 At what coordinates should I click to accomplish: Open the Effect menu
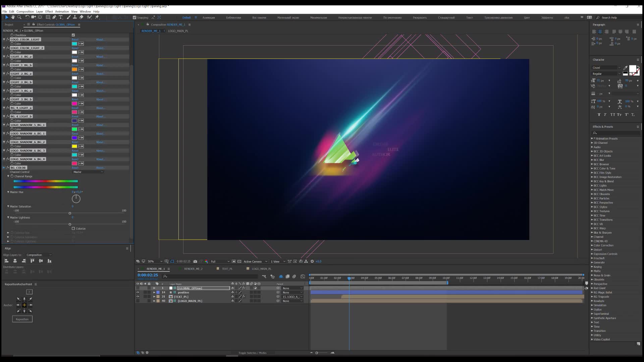point(49,11)
